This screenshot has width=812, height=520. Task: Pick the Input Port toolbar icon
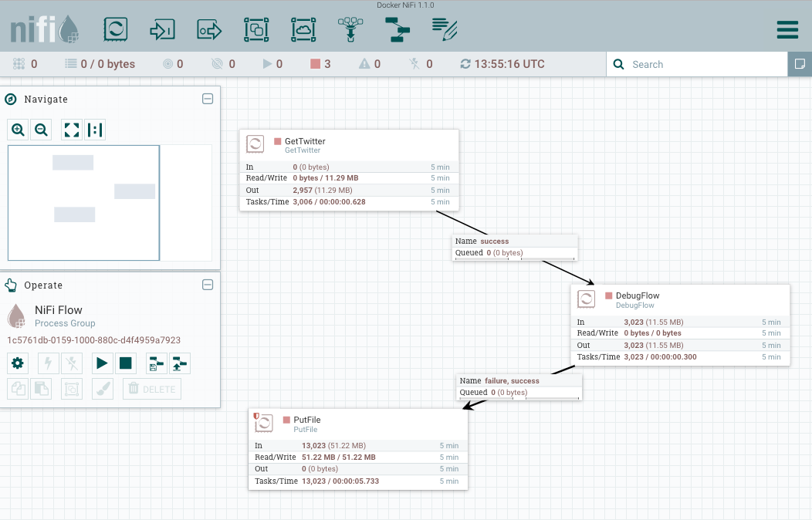(162, 29)
